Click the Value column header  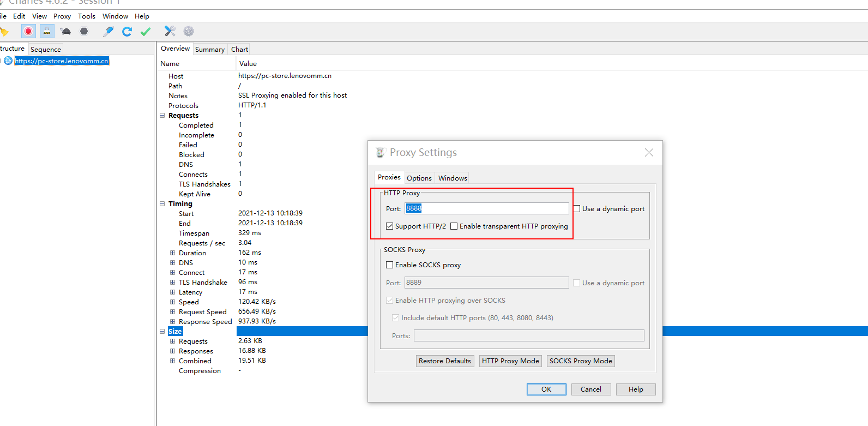(248, 64)
